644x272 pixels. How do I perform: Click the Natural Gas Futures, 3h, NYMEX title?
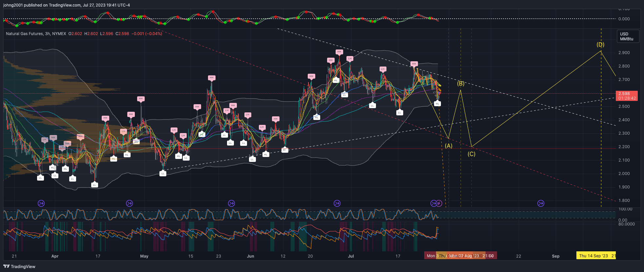point(36,33)
